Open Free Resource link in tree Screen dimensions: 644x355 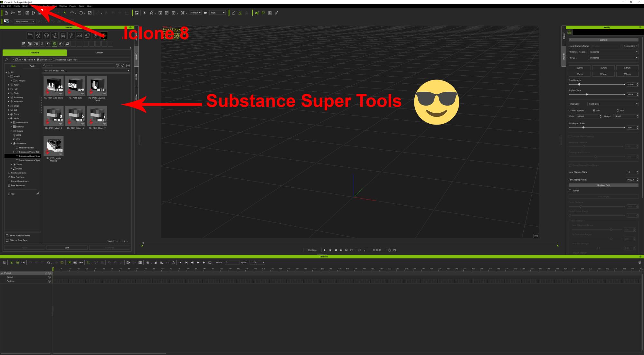coord(18,185)
